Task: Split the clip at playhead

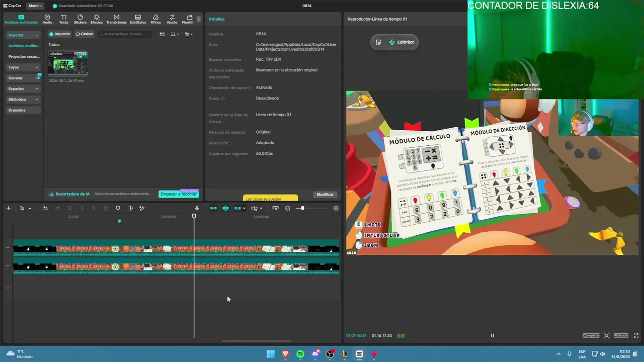Action: point(69,208)
